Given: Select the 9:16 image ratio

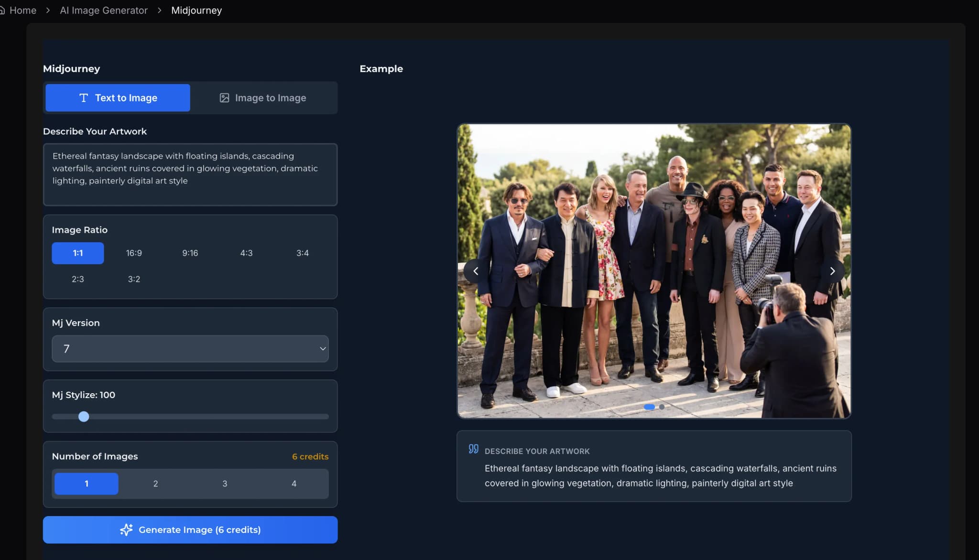Looking at the screenshot, I should coord(190,253).
